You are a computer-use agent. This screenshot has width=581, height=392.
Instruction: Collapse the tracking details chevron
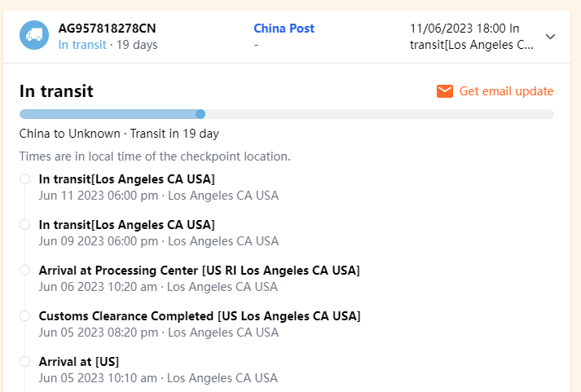click(550, 37)
